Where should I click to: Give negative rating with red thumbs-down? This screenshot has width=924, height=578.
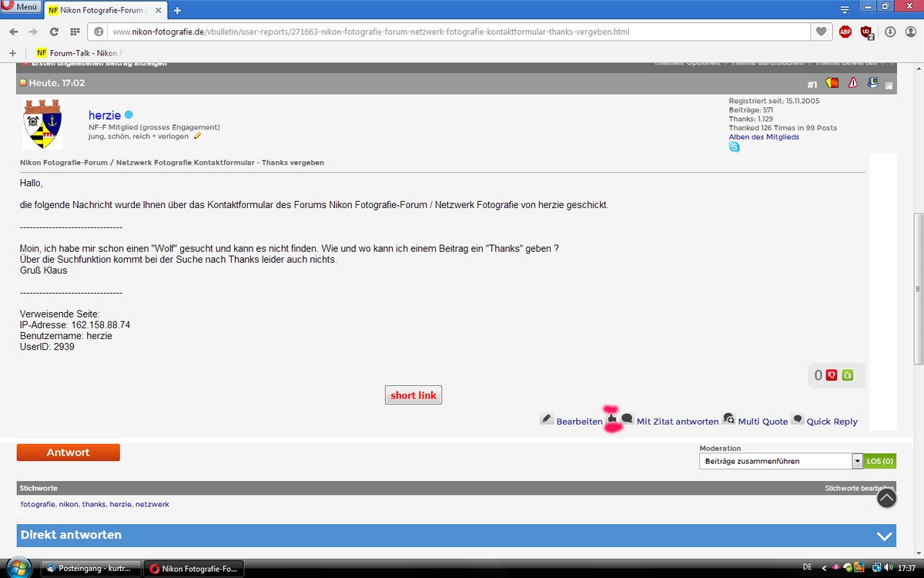(832, 375)
